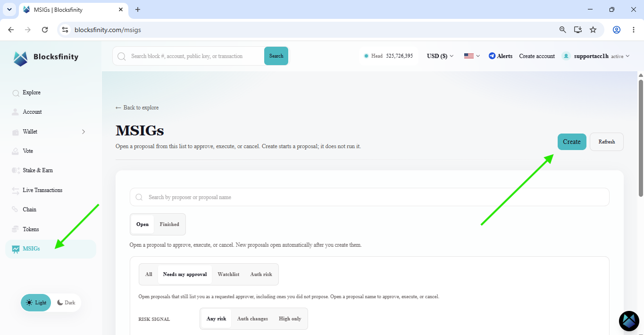Click the Alerts link text
Screen dimensions: 644x335
505,56
